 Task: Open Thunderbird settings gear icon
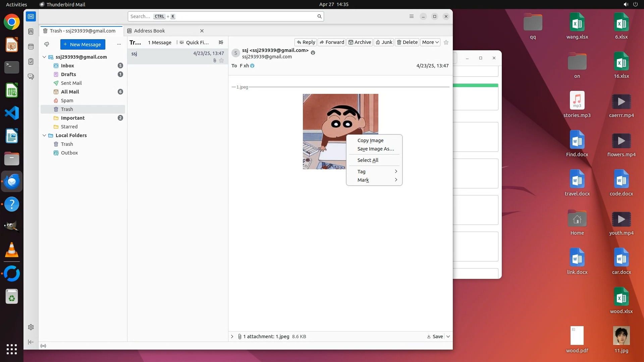coord(31,327)
